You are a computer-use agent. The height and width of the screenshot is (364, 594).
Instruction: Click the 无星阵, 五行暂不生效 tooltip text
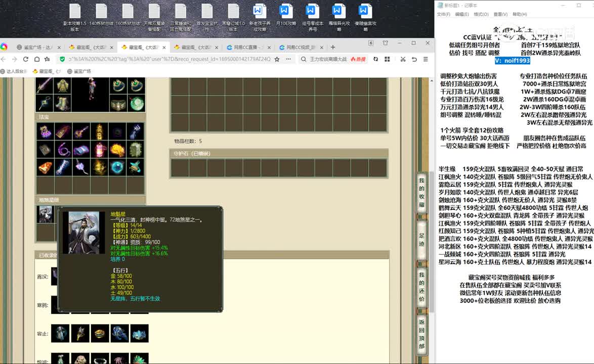tap(135, 299)
